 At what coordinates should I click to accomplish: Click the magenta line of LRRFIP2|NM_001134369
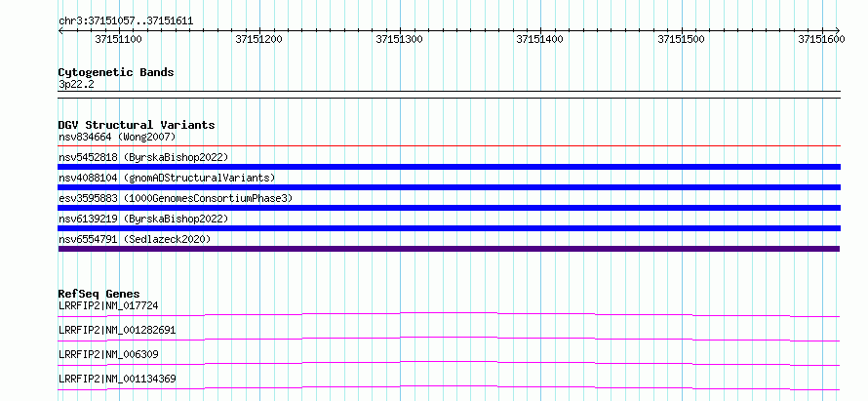click(x=450, y=387)
